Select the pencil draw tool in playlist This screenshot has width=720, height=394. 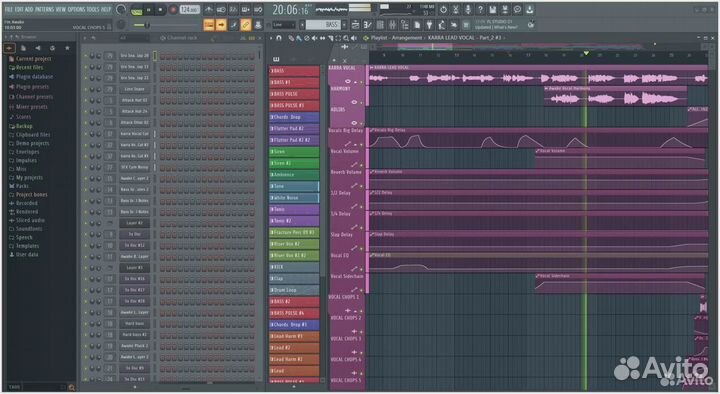tap(291, 38)
